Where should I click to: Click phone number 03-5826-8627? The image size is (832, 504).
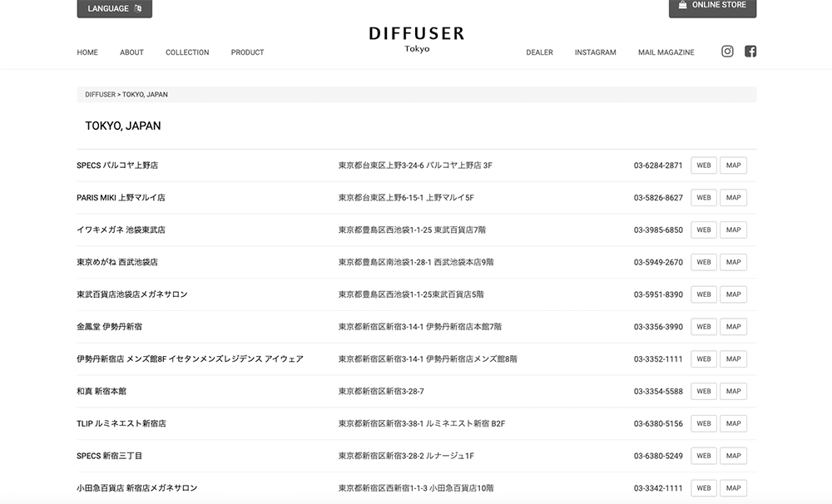pos(658,197)
